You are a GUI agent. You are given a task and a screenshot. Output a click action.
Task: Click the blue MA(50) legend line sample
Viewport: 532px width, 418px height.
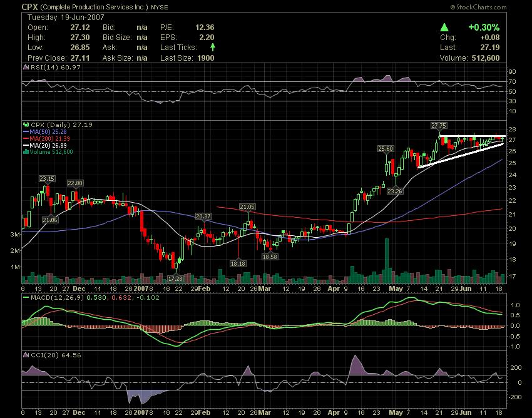(x=26, y=131)
